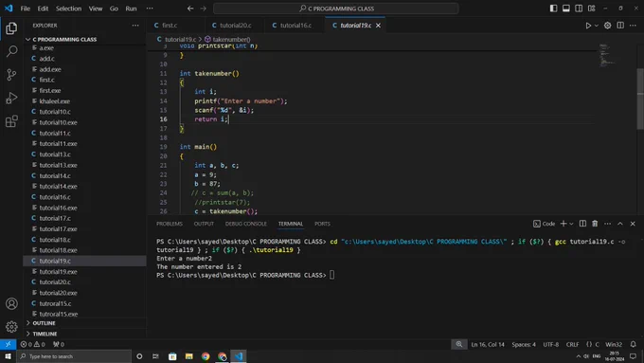Click the command center search box

335,9
